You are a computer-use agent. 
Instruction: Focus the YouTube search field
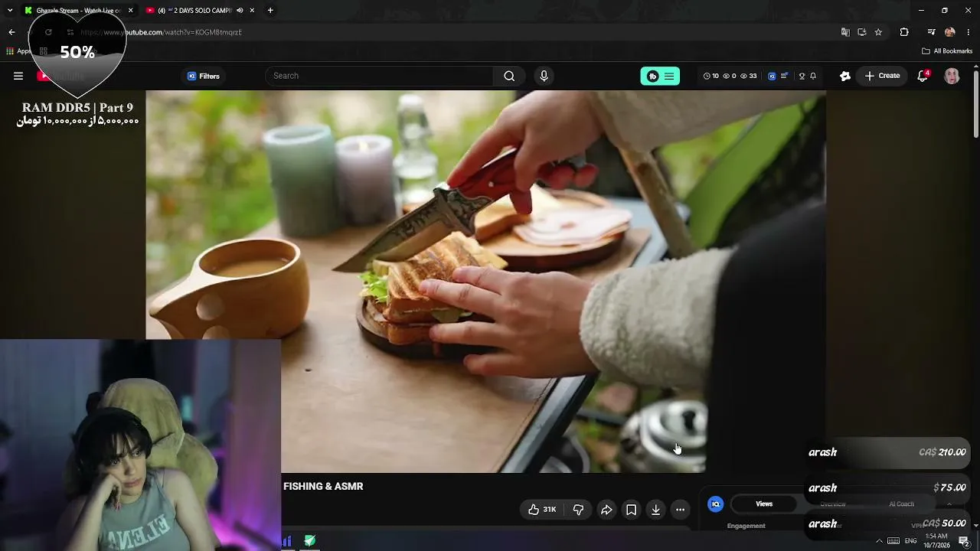click(x=381, y=76)
